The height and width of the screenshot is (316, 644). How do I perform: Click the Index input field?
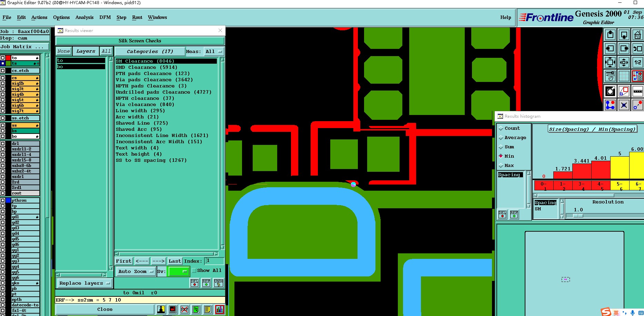coord(214,261)
